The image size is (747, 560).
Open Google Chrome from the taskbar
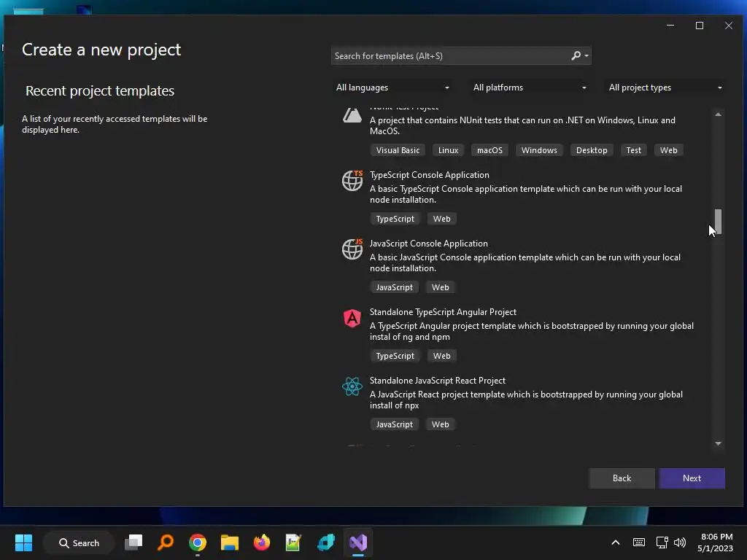click(x=197, y=542)
